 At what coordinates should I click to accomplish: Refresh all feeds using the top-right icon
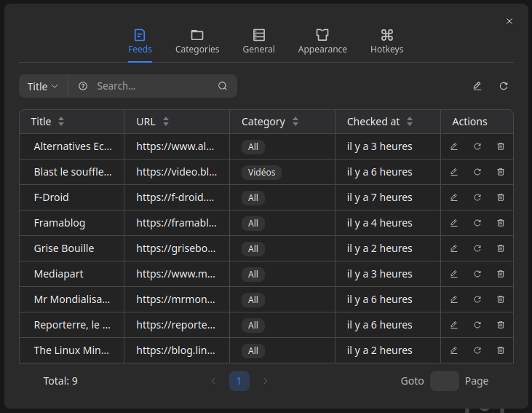click(504, 86)
